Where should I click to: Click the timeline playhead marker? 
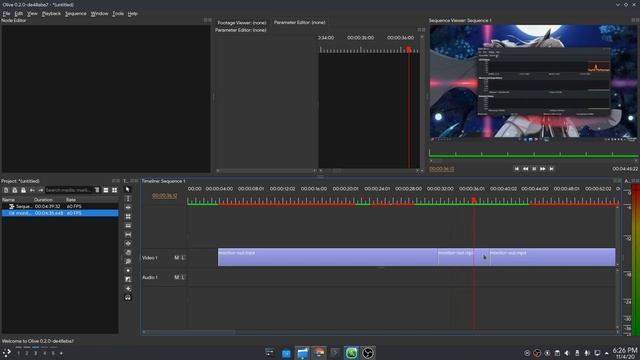point(474,200)
